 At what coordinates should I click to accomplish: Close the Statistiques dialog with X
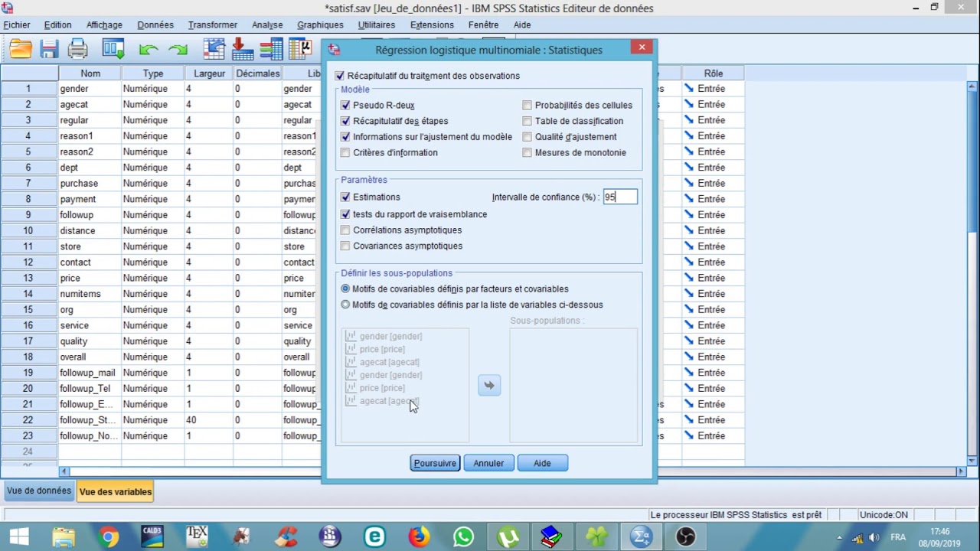[x=642, y=47]
